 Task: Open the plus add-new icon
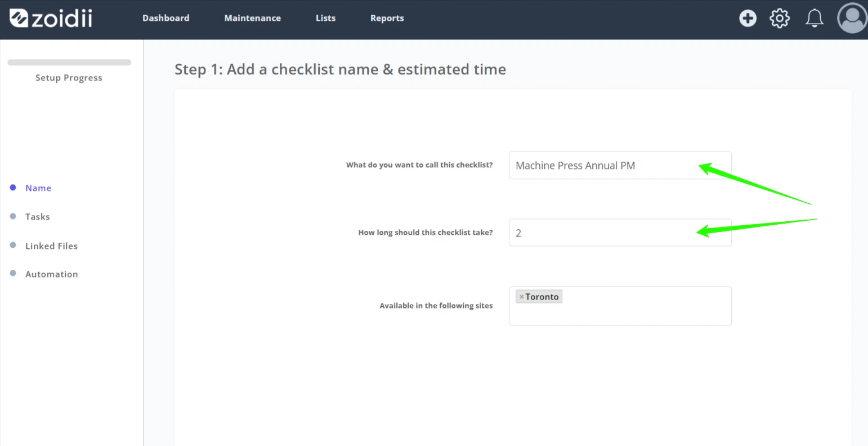[748, 18]
